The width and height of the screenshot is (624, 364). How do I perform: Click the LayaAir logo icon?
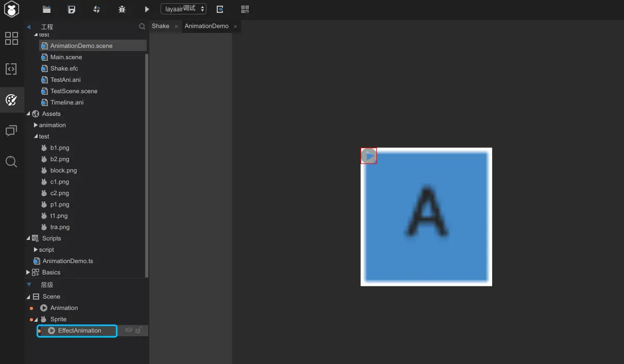(x=12, y=9)
